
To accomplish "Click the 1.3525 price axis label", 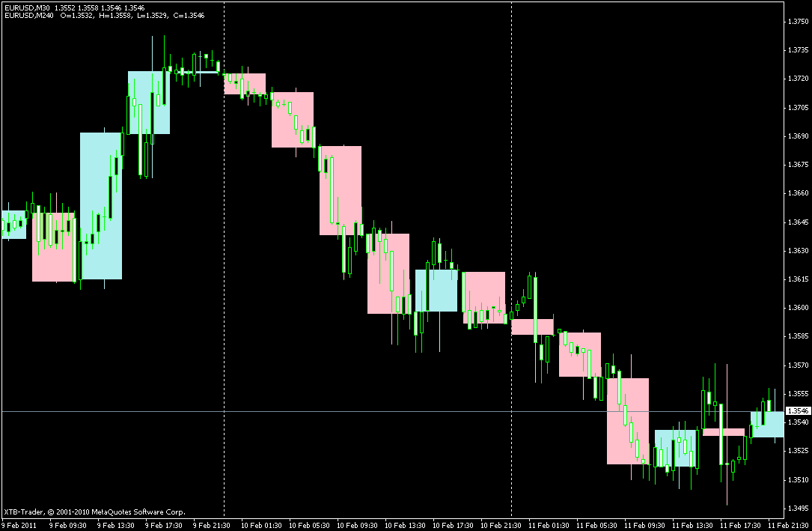I will click(798, 451).
